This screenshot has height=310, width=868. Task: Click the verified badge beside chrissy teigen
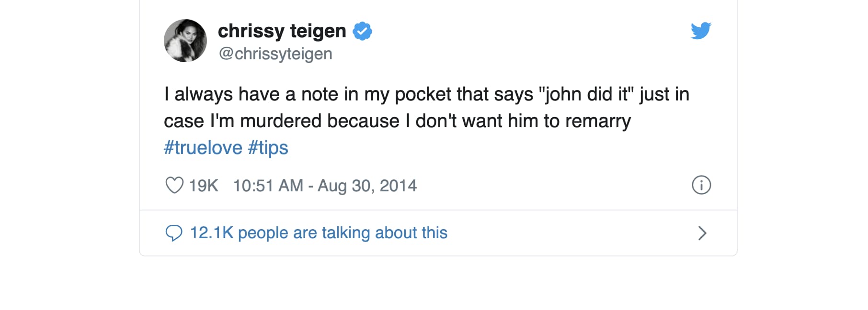[362, 30]
